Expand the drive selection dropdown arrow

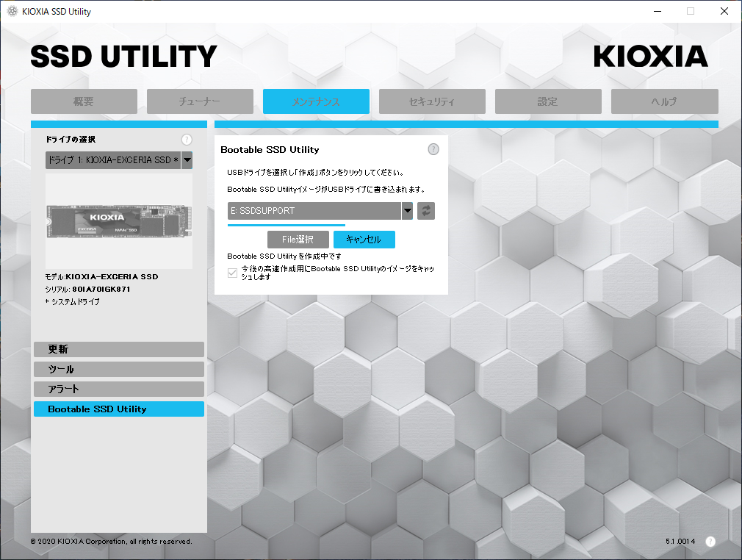click(187, 160)
